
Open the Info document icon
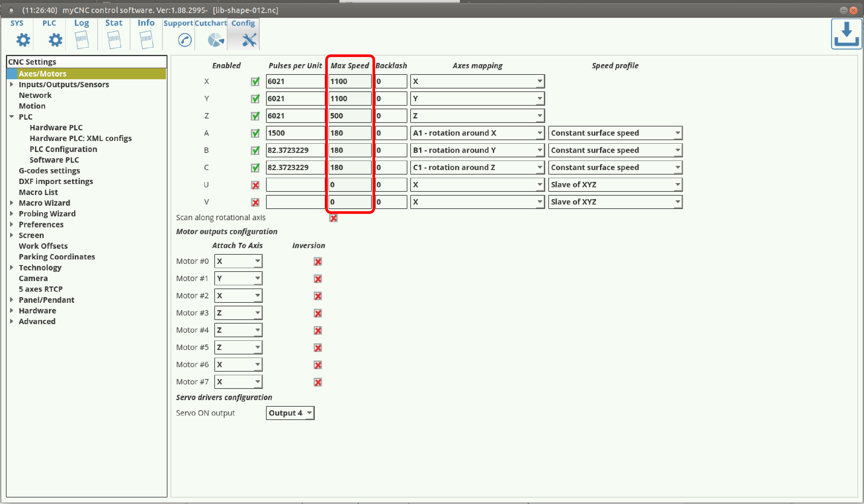[146, 40]
